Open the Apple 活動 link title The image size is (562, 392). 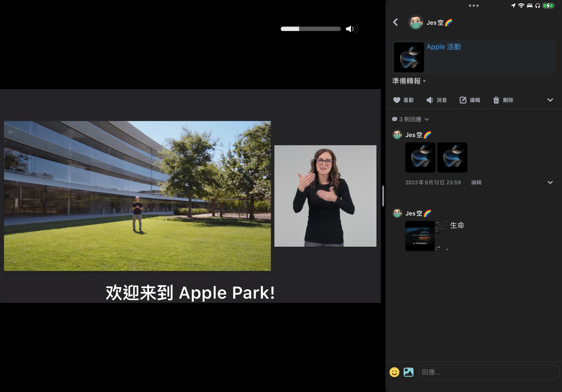[x=444, y=47]
